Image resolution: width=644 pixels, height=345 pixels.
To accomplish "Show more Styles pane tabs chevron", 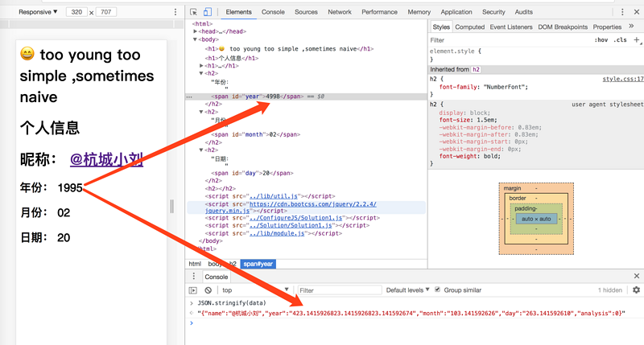I will (631, 27).
